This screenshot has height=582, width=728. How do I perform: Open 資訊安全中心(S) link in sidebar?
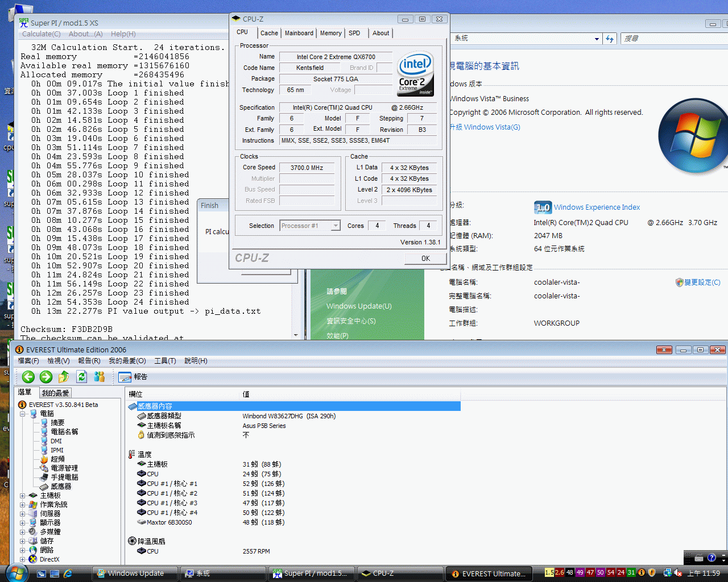(x=351, y=321)
